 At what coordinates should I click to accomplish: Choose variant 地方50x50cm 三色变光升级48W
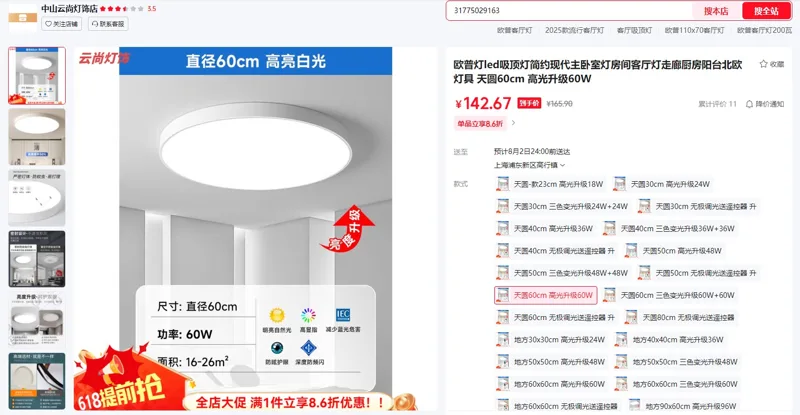coord(677,362)
